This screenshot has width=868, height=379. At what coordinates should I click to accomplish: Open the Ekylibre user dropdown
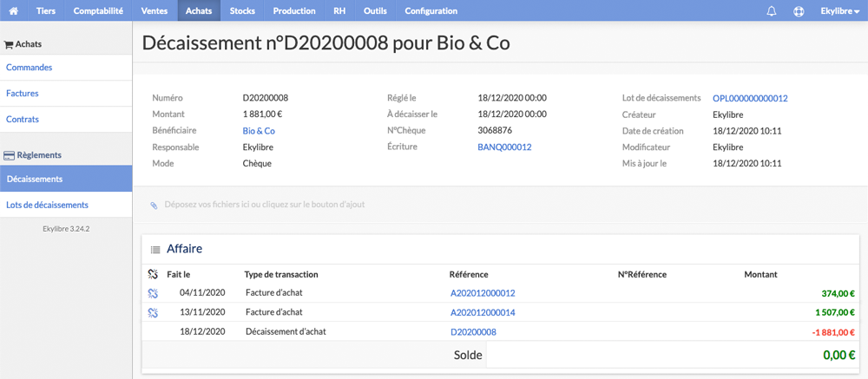(x=839, y=10)
